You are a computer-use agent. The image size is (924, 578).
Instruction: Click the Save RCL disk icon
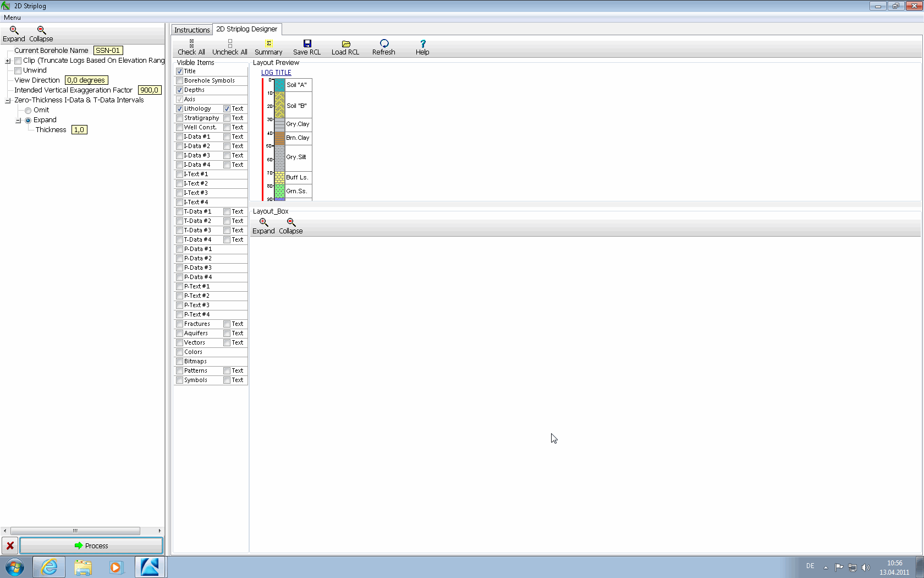click(x=307, y=43)
